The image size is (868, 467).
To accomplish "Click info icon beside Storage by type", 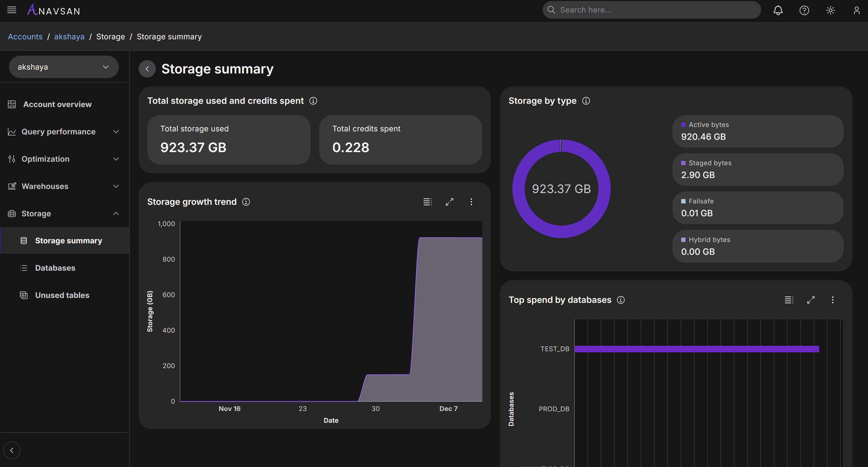I will point(586,101).
